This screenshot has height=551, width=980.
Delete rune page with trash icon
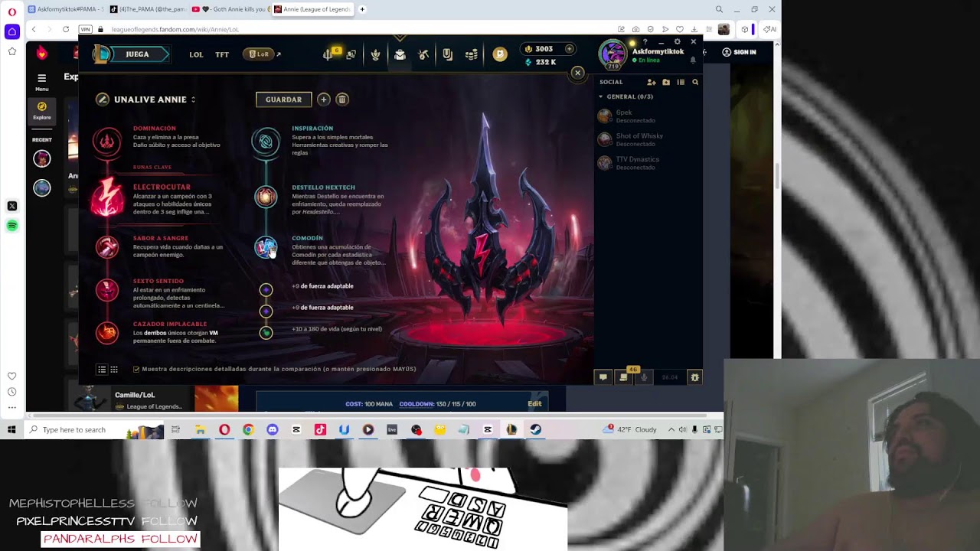pyautogui.click(x=342, y=99)
